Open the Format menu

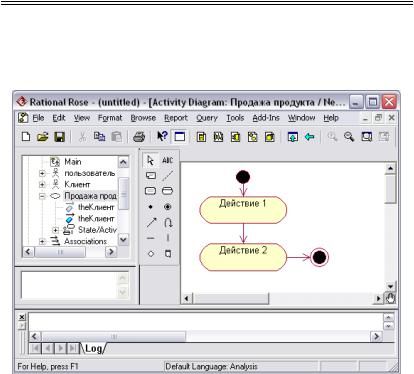110,118
